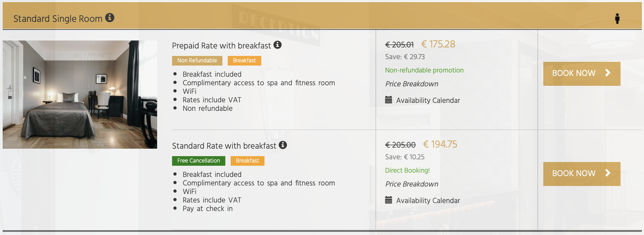Open the Availability Calendar for Standard Rate
This screenshot has width=644, height=235.
pos(427,200)
